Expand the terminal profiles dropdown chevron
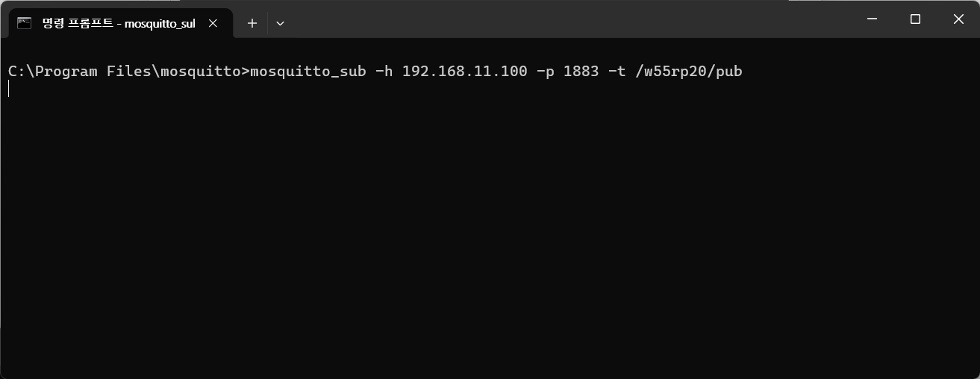This screenshot has width=980, height=379. [280, 23]
